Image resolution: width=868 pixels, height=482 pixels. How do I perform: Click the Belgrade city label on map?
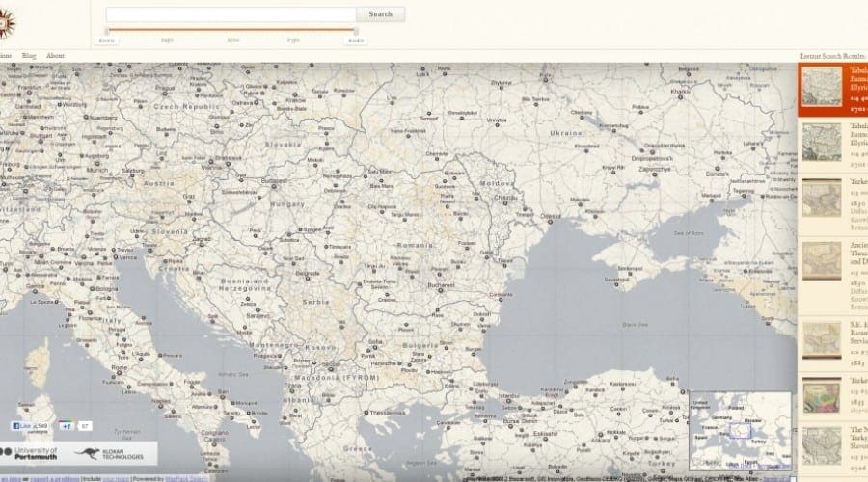pos(308,274)
